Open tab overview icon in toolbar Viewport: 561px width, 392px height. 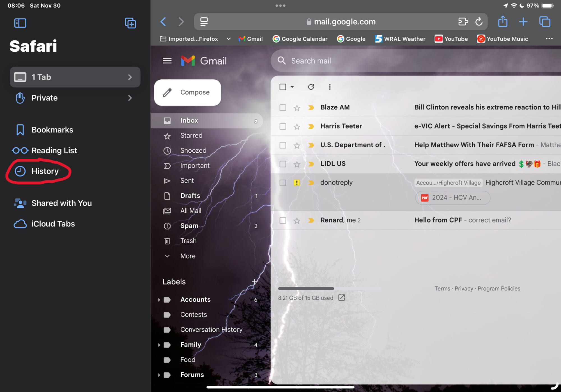(544, 22)
